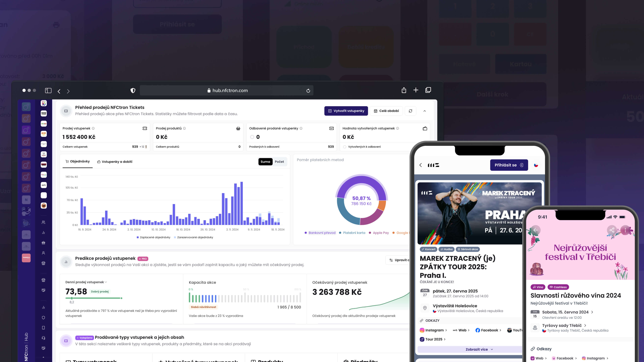Select the MZ event icon in sidebar

pos(44,185)
